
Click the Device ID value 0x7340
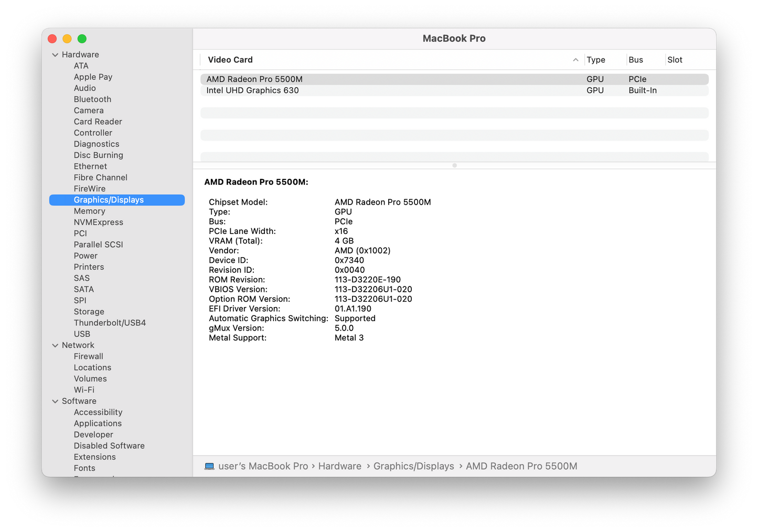click(x=349, y=260)
